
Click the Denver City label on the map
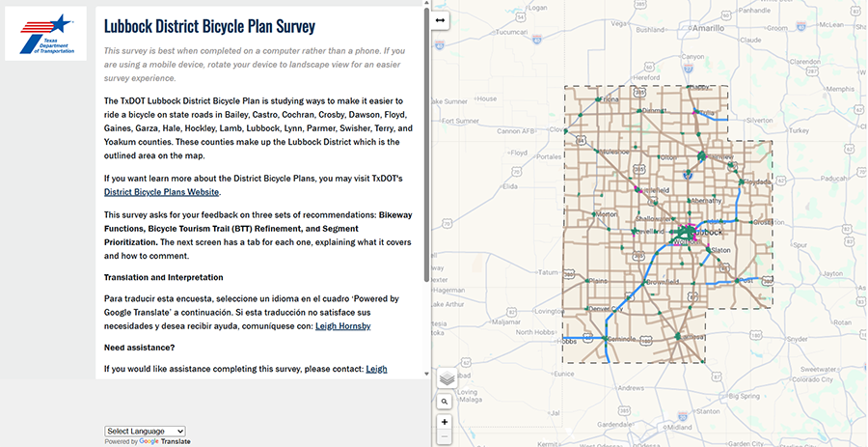(x=607, y=309)
